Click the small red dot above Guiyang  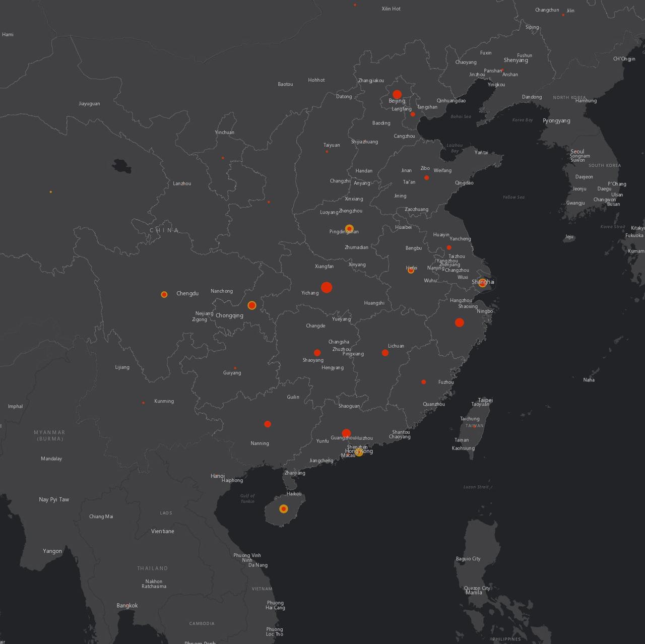point(235,368)
